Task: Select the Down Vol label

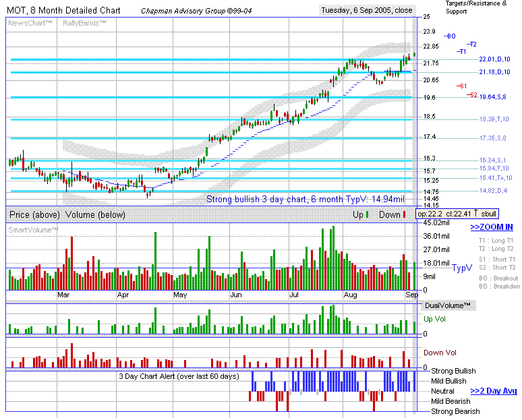Action: pyautogui.click(x=440, y=353)
